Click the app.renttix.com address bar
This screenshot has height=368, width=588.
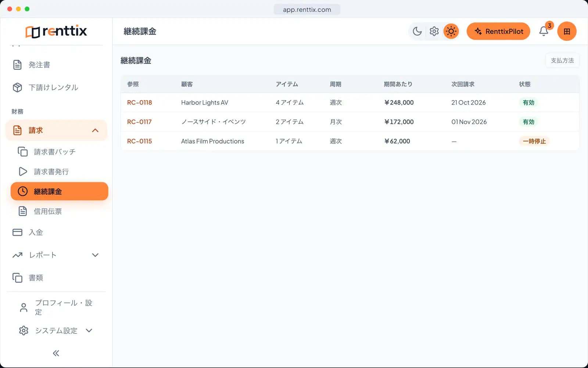307,10
